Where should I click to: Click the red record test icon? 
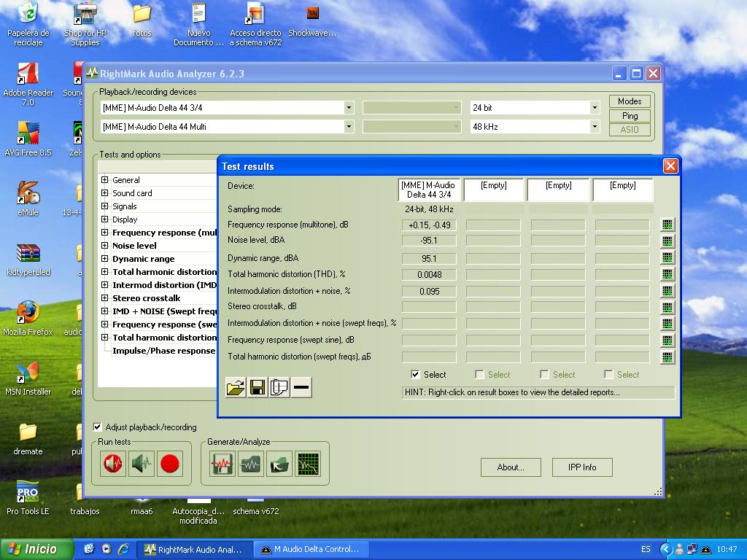coord(170,463)
